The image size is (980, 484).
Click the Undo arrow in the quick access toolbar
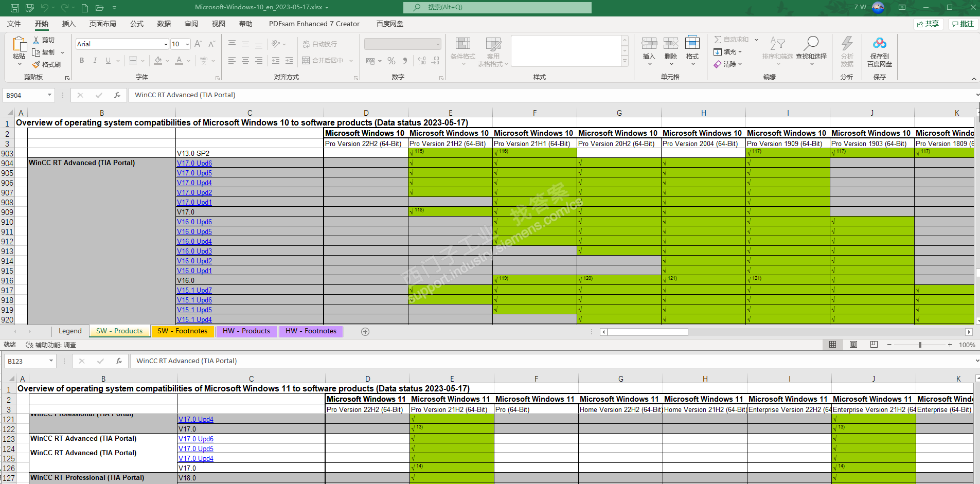45,8
